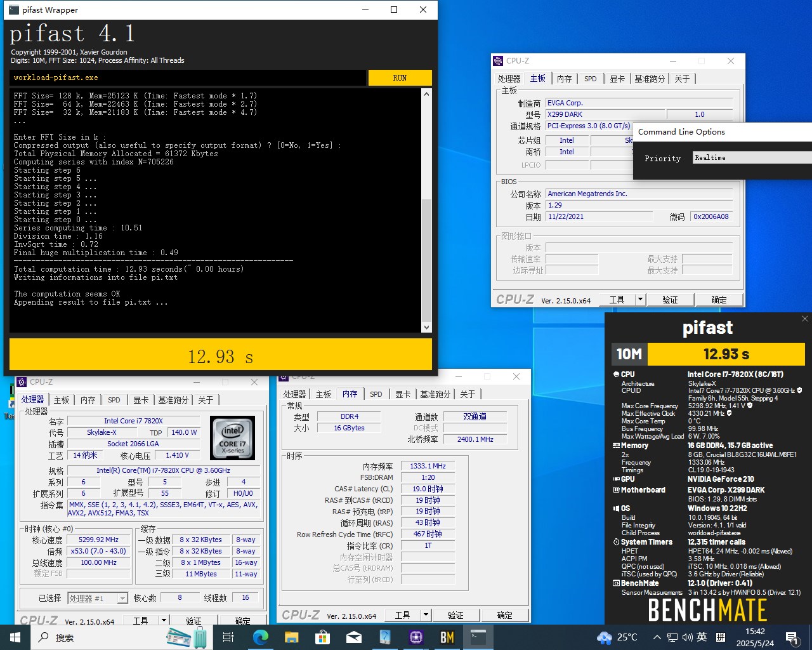
Task: Click the 英 input method indicator
Action: pos(702,637)
